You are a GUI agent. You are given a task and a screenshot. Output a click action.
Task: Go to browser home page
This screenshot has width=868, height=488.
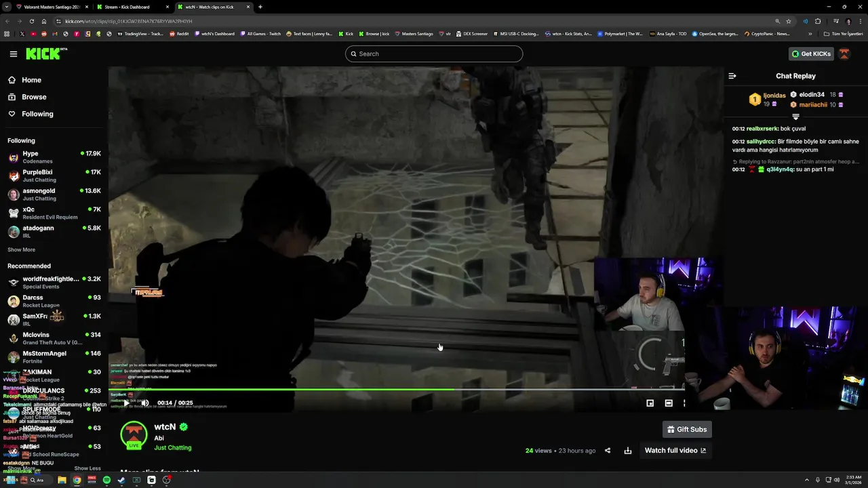point(44,21)
